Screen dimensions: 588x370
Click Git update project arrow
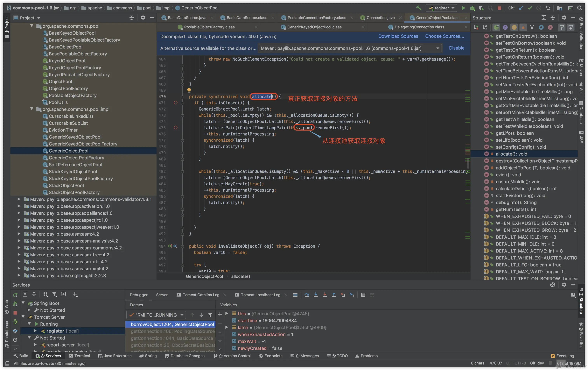pyautogui.click(x=521, y=8)
